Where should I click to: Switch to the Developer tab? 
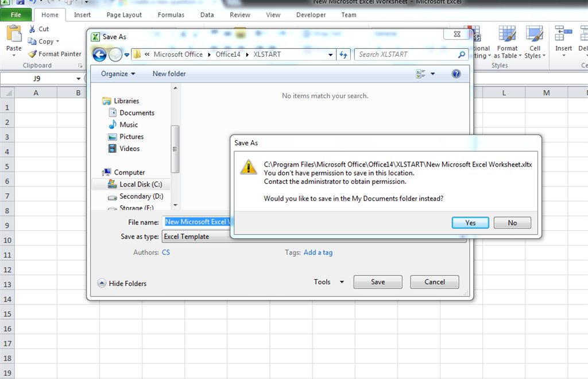pos(311,15)
